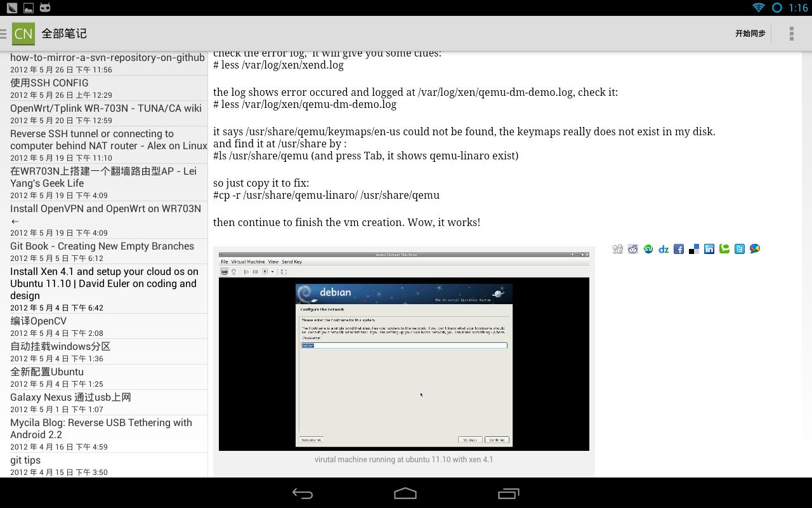Click the Delicious bookmark icon

tap(694, 249)
